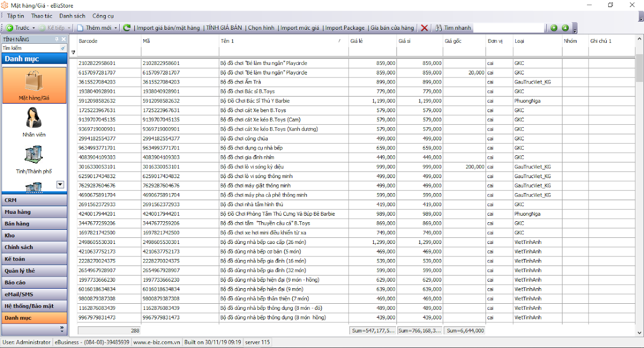Select the row Bộ đồ chơi công chúa
Image resolution: width=644 pixels, height=348 pixels.
pyautogui.click(x=356, y=138)
